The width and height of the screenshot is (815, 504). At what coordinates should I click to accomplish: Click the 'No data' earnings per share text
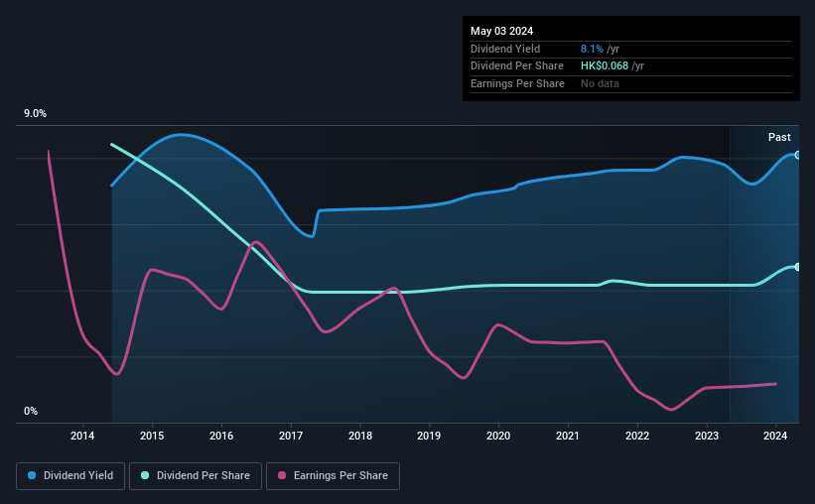600,83
